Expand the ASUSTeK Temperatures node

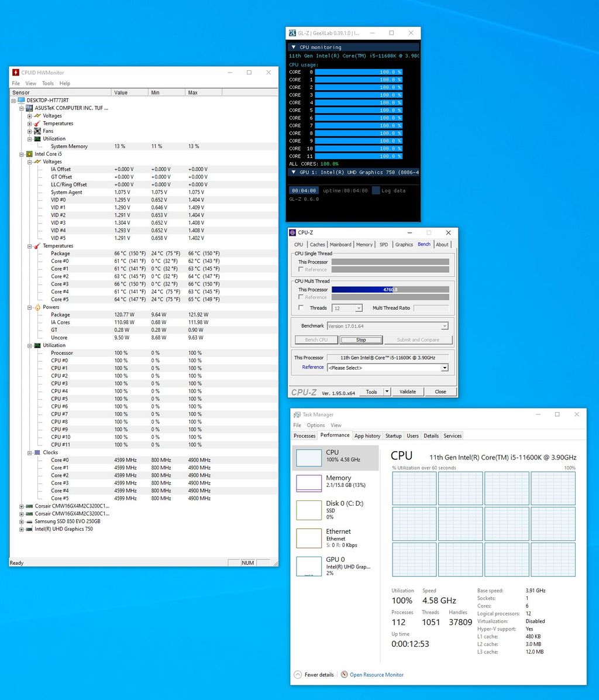tap(29, 123)
